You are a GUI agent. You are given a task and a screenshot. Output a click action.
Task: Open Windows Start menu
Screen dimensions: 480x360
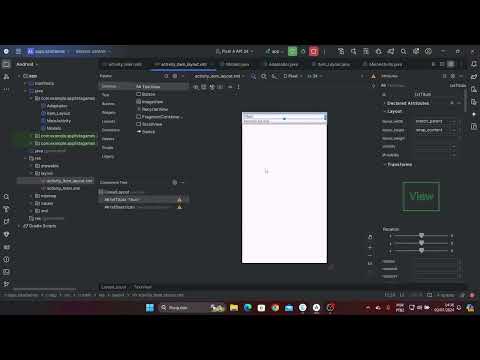150,307
